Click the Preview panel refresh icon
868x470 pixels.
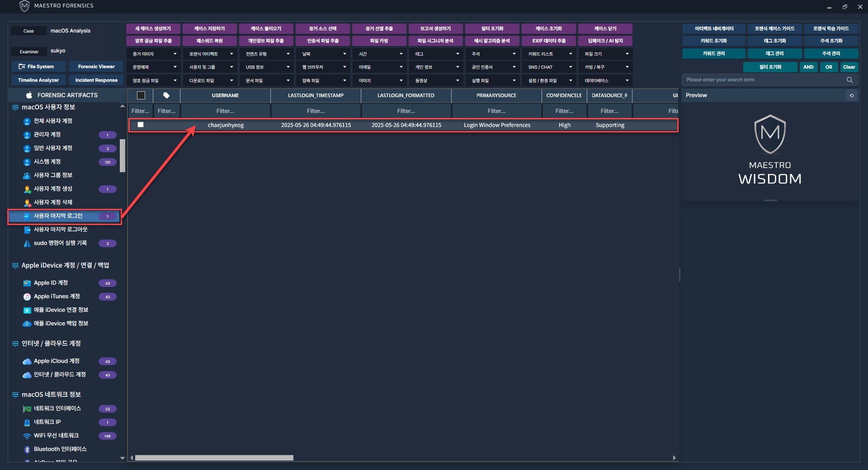click(852, 95)
